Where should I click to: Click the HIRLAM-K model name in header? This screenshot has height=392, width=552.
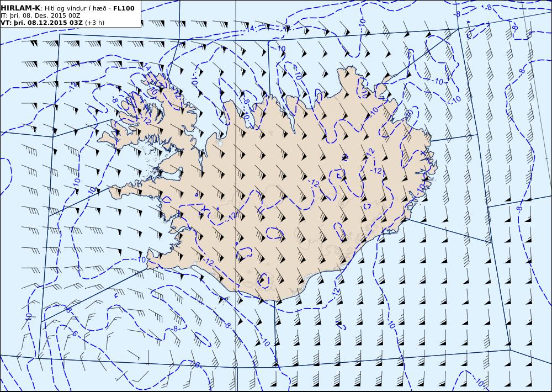point(21,8)
